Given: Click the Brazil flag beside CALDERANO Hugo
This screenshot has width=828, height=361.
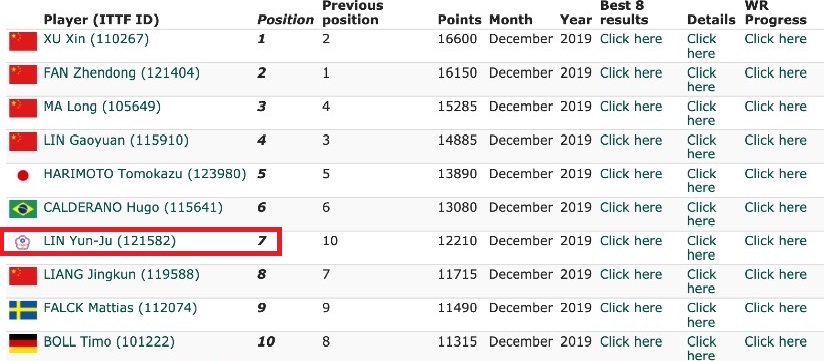Looking at the screenshot, I should [23, 209].
